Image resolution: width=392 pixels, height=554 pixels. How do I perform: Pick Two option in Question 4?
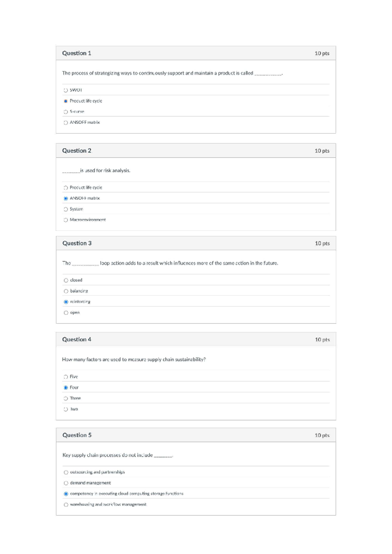click(66, 409)
